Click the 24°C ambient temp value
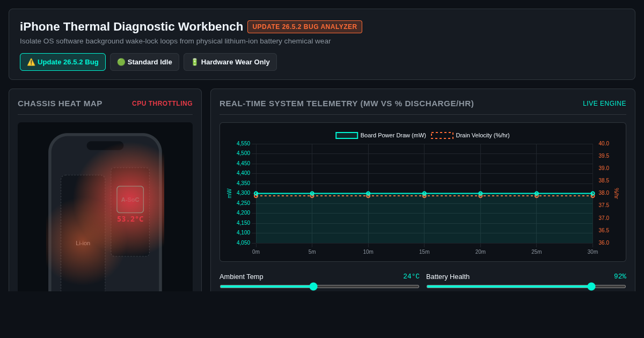Image resolution: width=644 pixels, height=338 pixels. tap(412, 276)
